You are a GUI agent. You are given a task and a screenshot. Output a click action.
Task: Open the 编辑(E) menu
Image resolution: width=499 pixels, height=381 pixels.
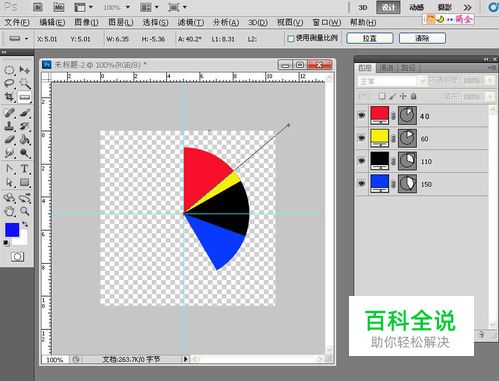(52, 22)
